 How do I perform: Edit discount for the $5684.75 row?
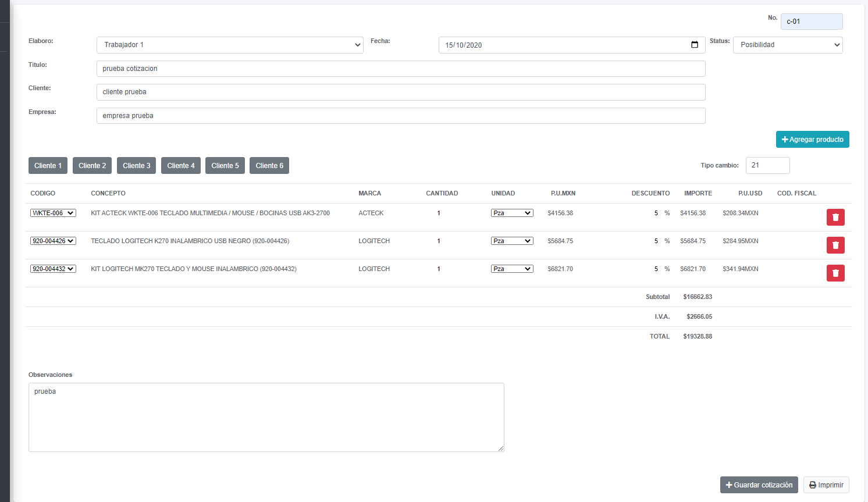656,241
